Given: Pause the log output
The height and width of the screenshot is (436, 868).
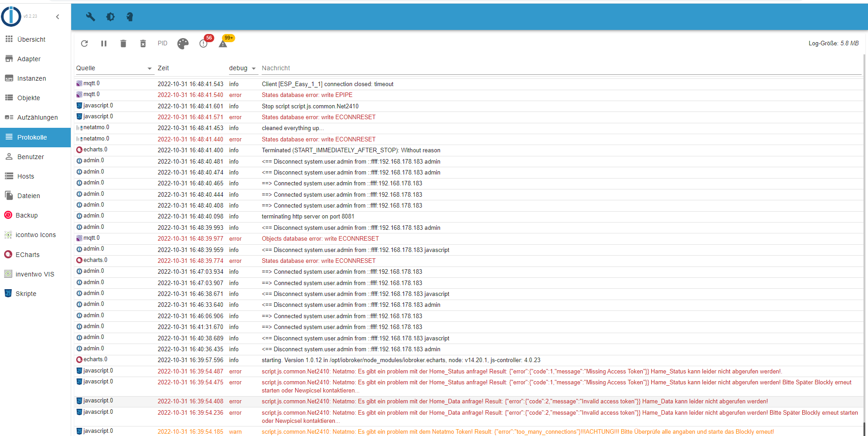Looking at the screenshot, I should tap(104, 44).
